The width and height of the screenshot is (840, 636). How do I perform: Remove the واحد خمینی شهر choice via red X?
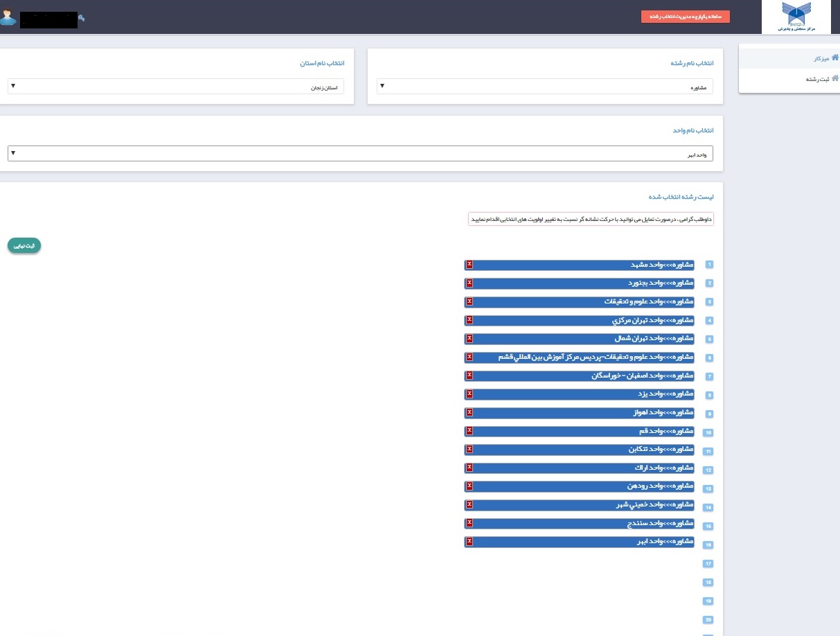(x=469, y=504)
